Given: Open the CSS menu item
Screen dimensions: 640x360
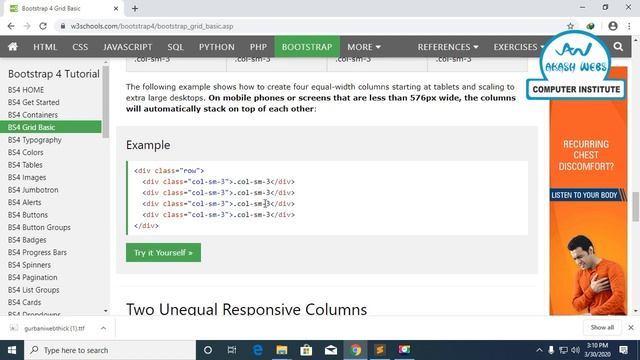Looking at the screenshot, I should pyautogui.click(x=80, y=47).
